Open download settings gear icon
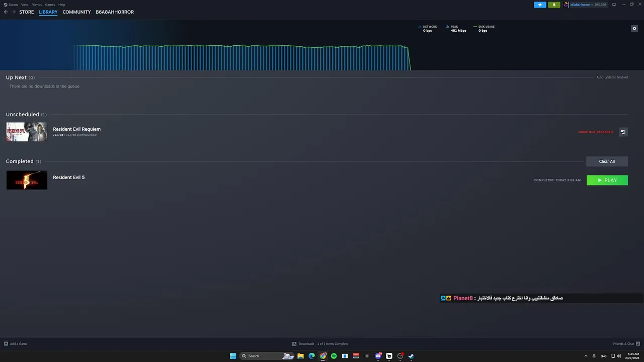Screen dimensions: 644x362 tap(634, 28)
